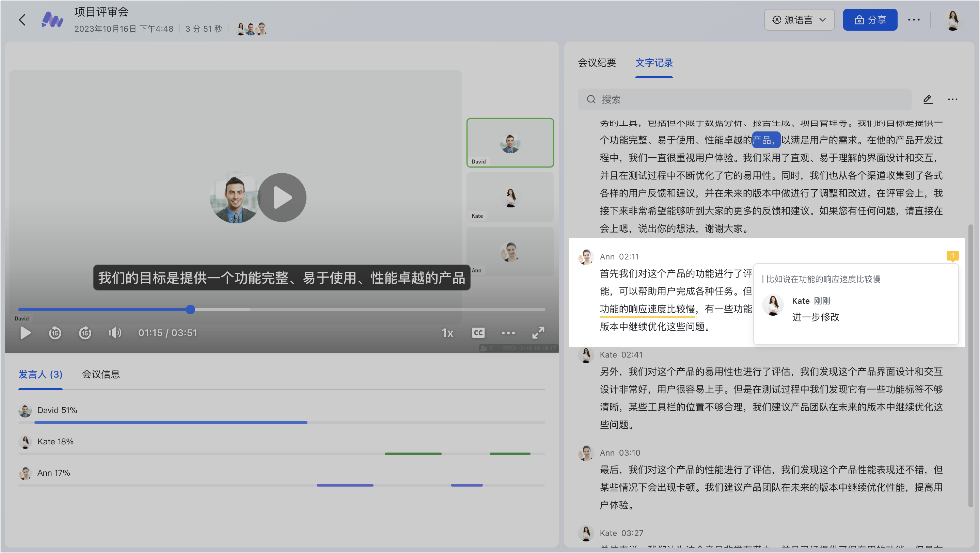Focus the 搜索 transcript search field

point(744,100)
